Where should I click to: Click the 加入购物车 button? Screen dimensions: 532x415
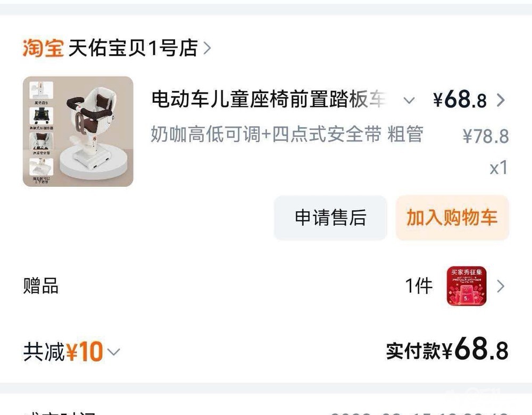[452, 218]
